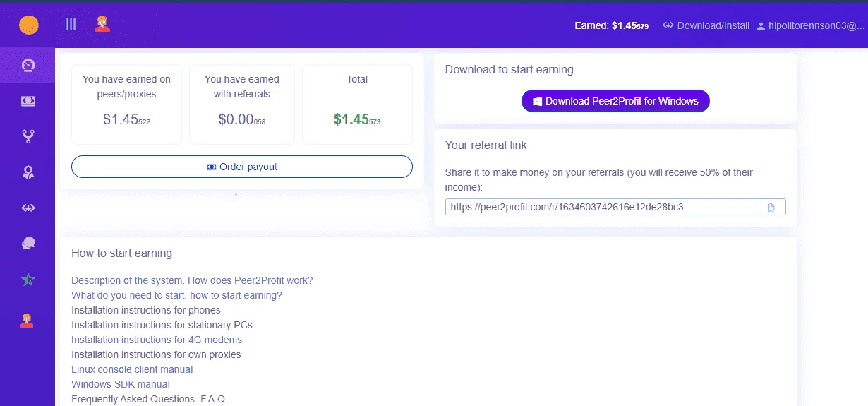
Task: Click the Download to start earning heading
Action: pos(509,69)
